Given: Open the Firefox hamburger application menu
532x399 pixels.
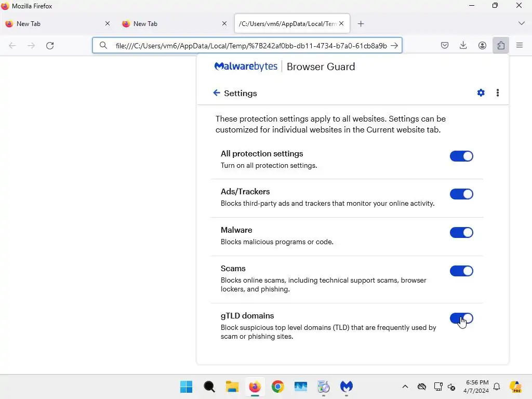Looking at the screenshot, I should [x=520, y=45].
